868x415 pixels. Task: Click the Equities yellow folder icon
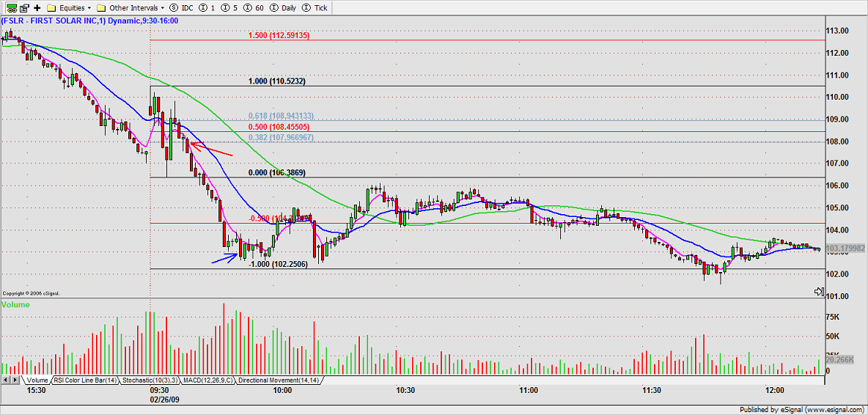(x=51, y=8)
